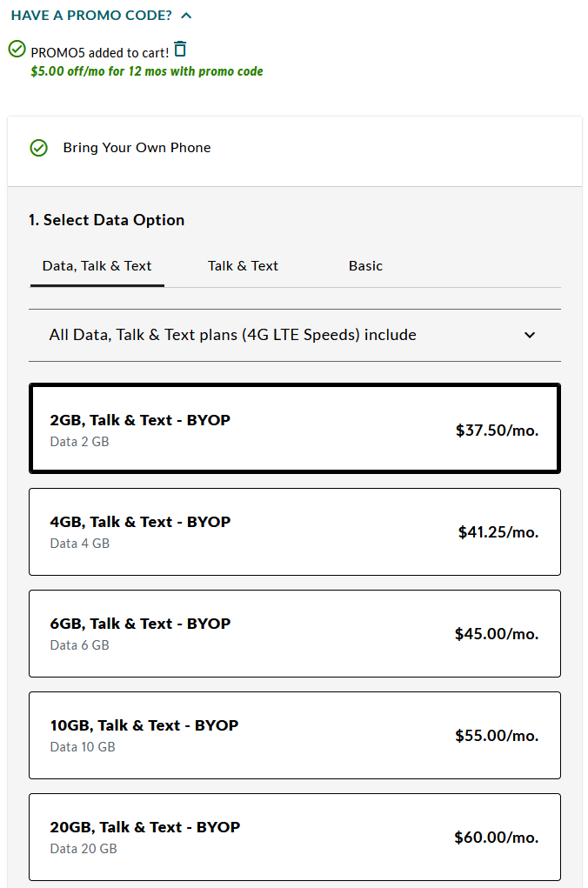Click the $60.00/mo. price
The height and width of the screenshot is (888, 588).
(x=496, y=838)
